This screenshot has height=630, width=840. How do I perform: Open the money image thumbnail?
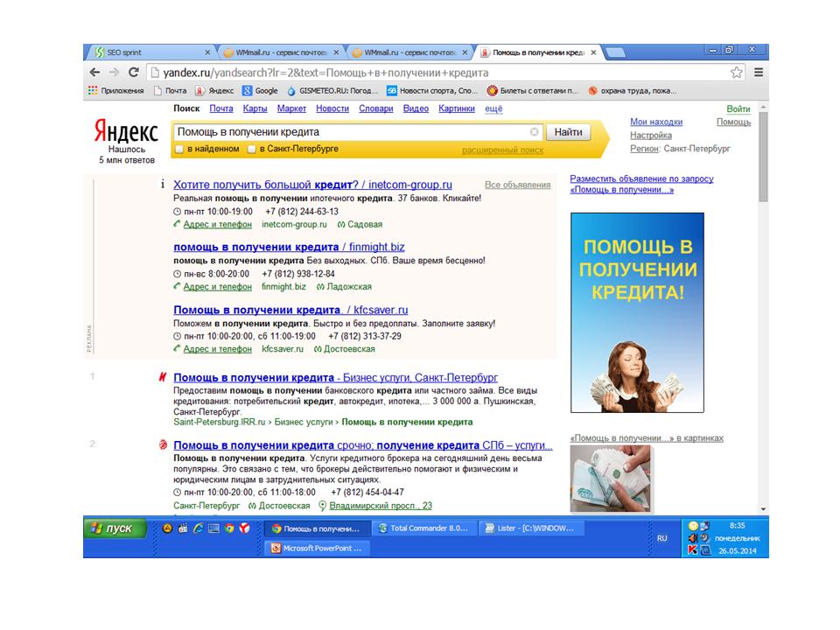[610, 479]
